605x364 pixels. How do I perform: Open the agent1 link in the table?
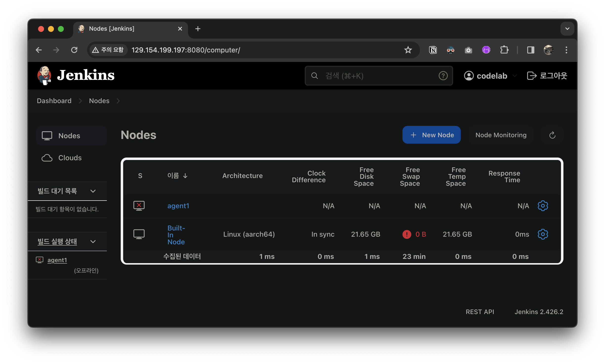click(178, 206)
